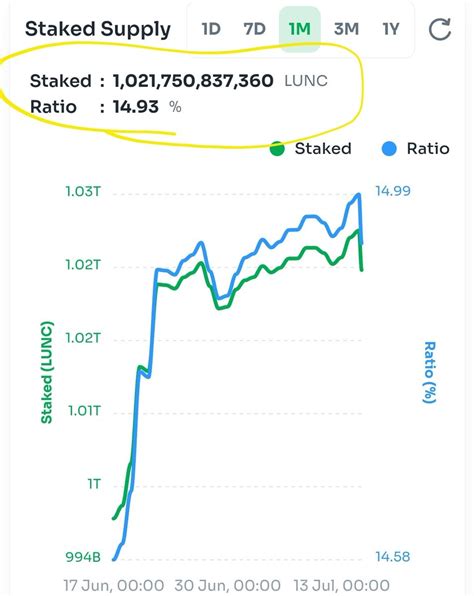The height and width of the screenshot is (596, 474).
Task: Click the 14.99 ratio axis label
Action: pos(393,191)
